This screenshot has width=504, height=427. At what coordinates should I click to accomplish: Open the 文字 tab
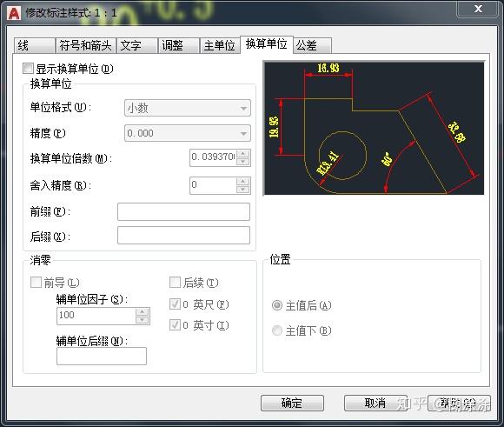137,45
